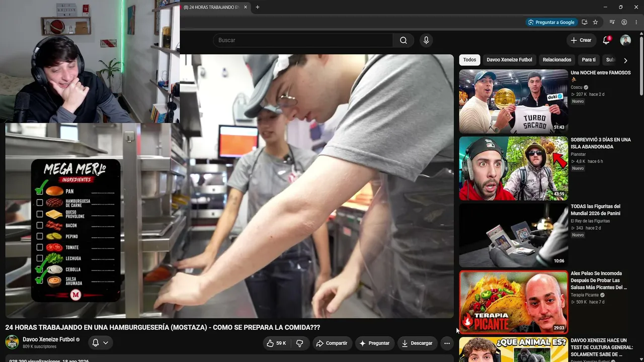Screen dimensions: 644x362
Task: Click the 809 K suscriptores text
Action: 40,346
